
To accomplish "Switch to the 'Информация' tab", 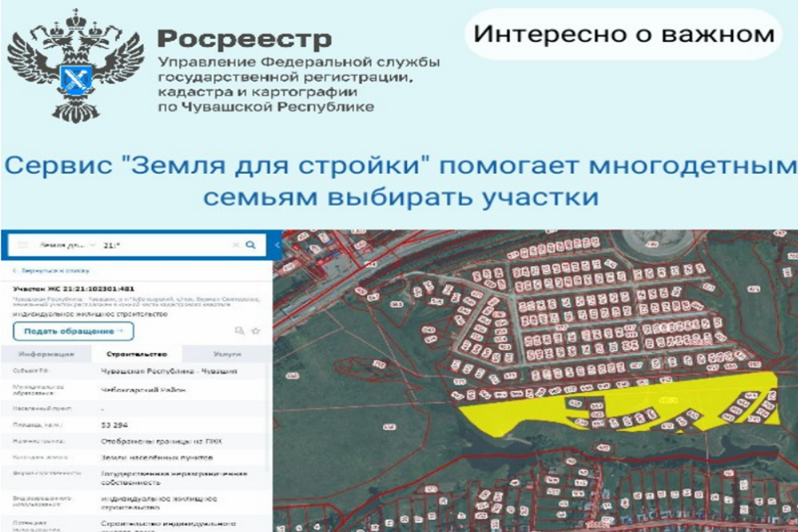I will 46,354.
